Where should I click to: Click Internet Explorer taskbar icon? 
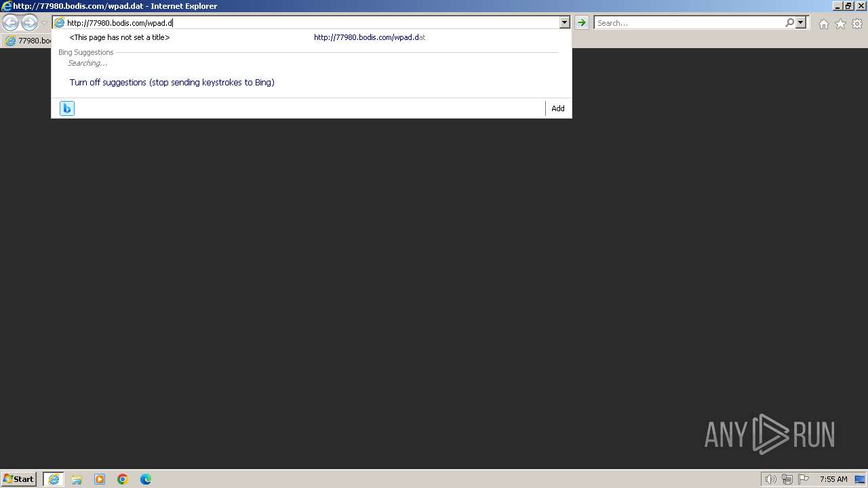click(x=54, y=479)
